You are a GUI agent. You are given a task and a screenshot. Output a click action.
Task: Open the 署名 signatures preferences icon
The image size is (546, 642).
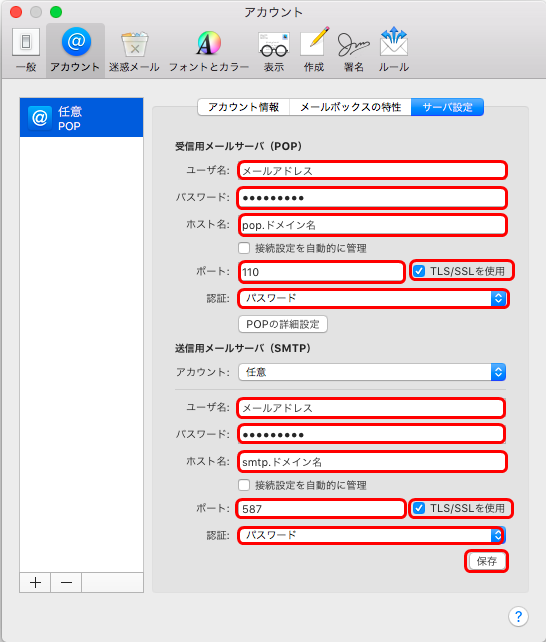(x=354, y=50)
